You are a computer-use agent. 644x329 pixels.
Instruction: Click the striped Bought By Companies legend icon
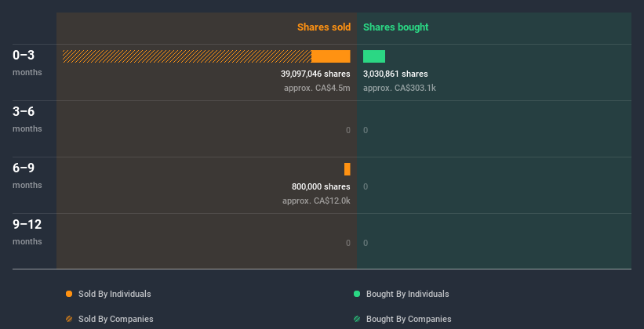(x=357, y=319)
